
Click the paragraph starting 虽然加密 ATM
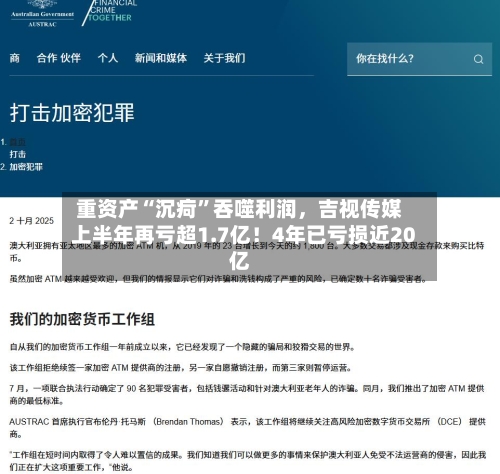coord(218,279)
